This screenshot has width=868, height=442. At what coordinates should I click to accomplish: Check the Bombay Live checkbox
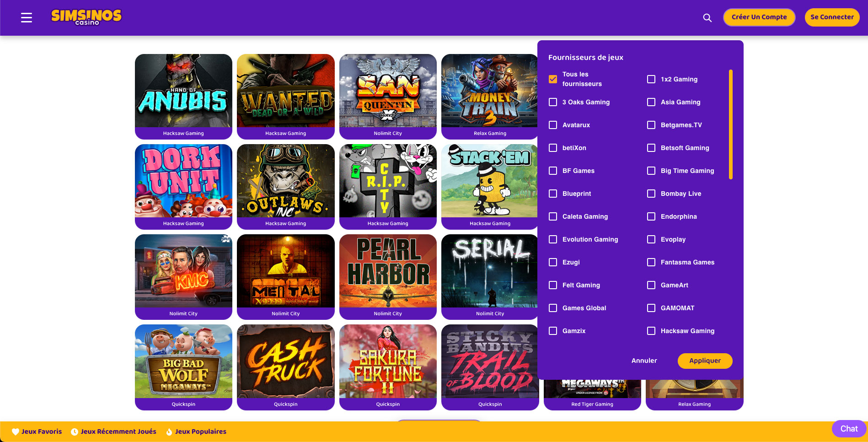coord(651,194)
